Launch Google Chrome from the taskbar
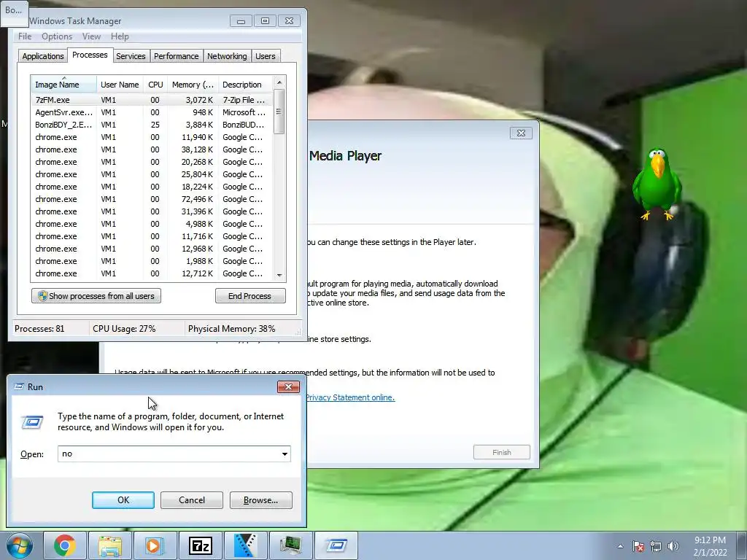The image size is (747, 560). [x=65, y=545]
